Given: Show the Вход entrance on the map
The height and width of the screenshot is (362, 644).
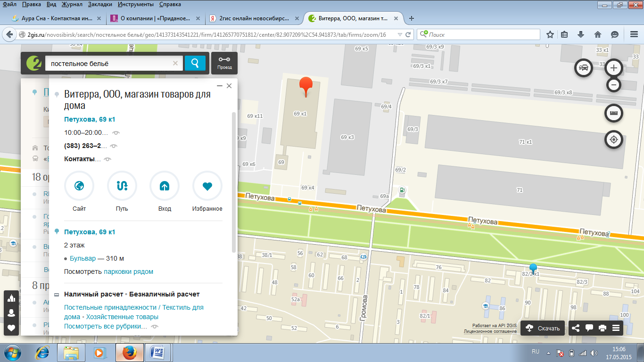Looking at the screenshot, I should tap(165, 186).
